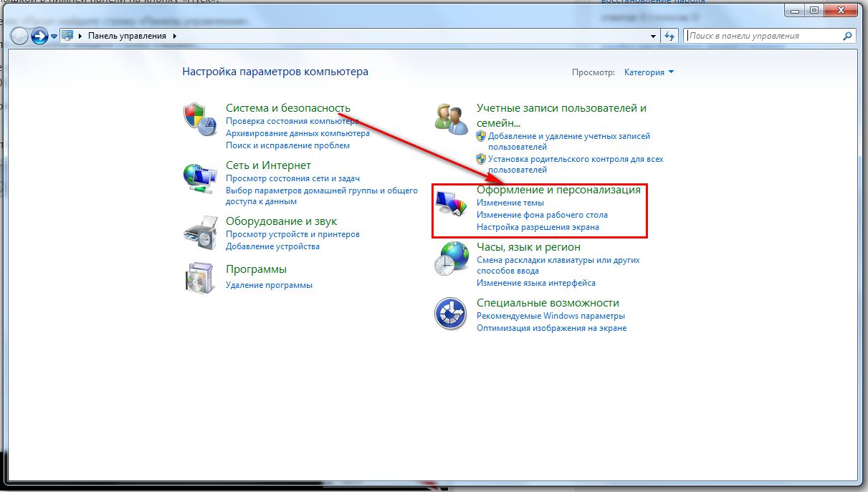Open Удаление программы link
This screenshot has height=492, width=868.
(269, 285)
